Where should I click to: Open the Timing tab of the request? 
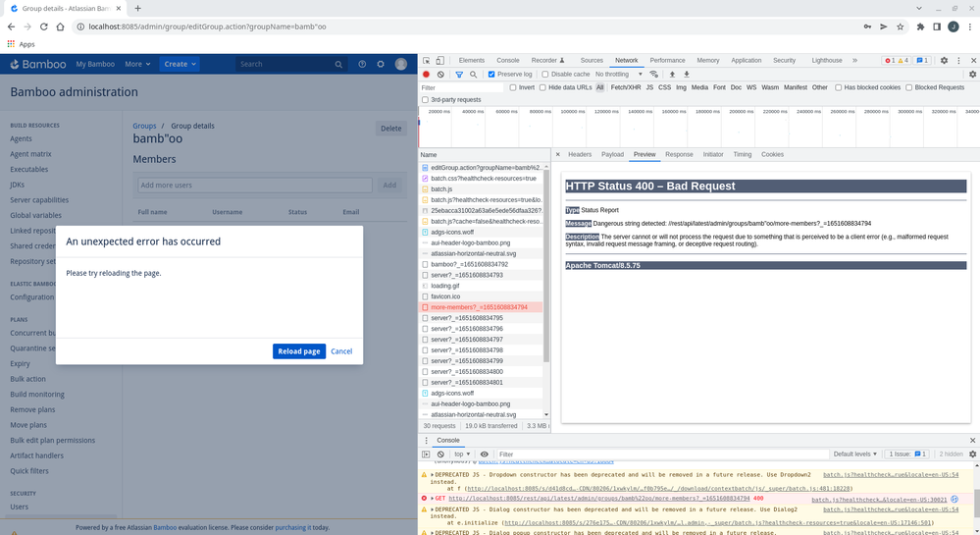pos(743,154)
